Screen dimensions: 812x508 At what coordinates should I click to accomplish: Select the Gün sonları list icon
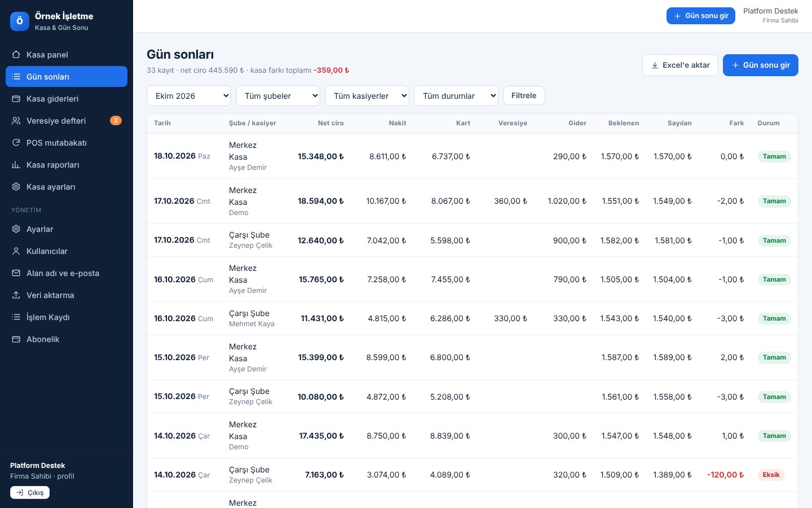pos(16,77)
